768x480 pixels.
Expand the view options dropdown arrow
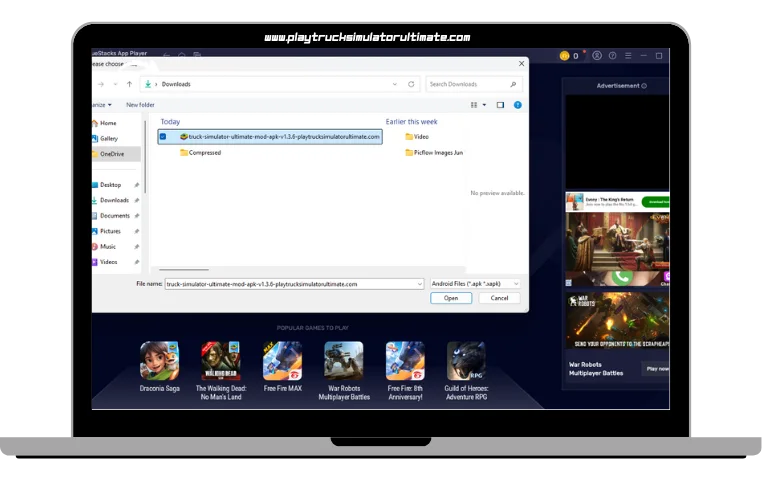tap(484, 105)
